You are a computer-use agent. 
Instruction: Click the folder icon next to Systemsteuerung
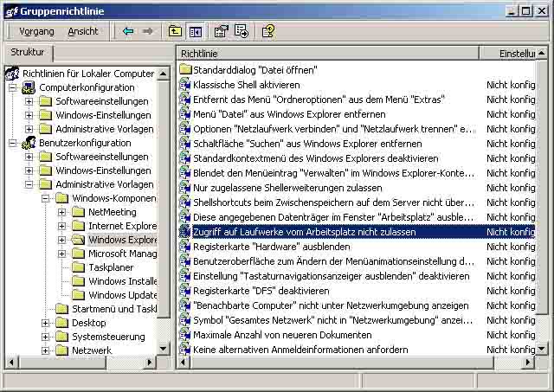point(61,337)
